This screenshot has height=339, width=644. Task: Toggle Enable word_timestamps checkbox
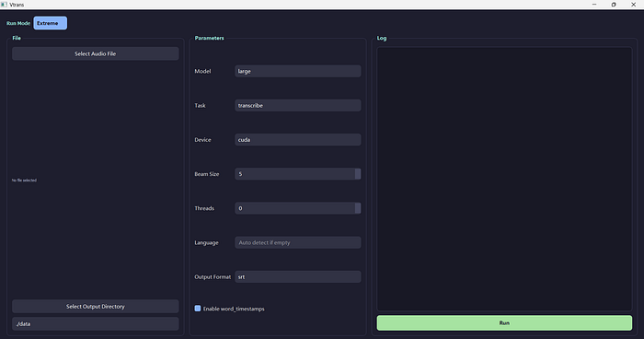click(198, 309)
